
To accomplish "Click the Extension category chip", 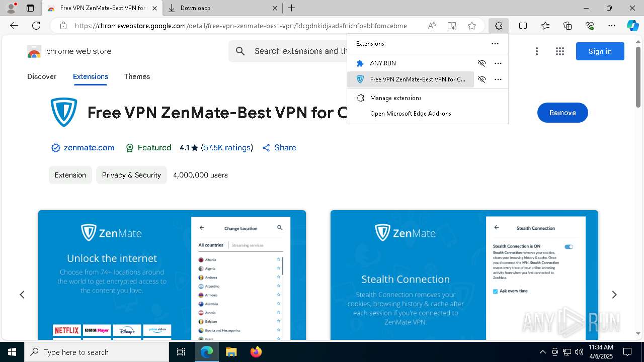I will pyautogui.click(x=70, y=175).
